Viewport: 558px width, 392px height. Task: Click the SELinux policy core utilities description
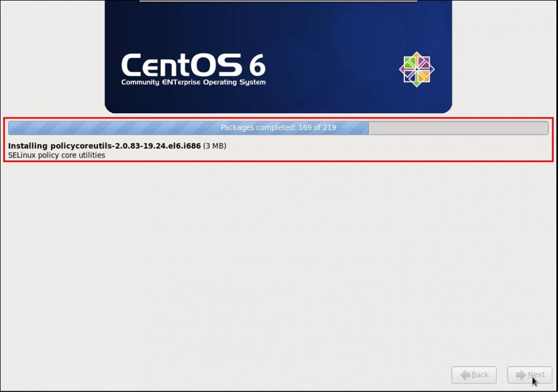pyautogui.click(x=56, y=155)
